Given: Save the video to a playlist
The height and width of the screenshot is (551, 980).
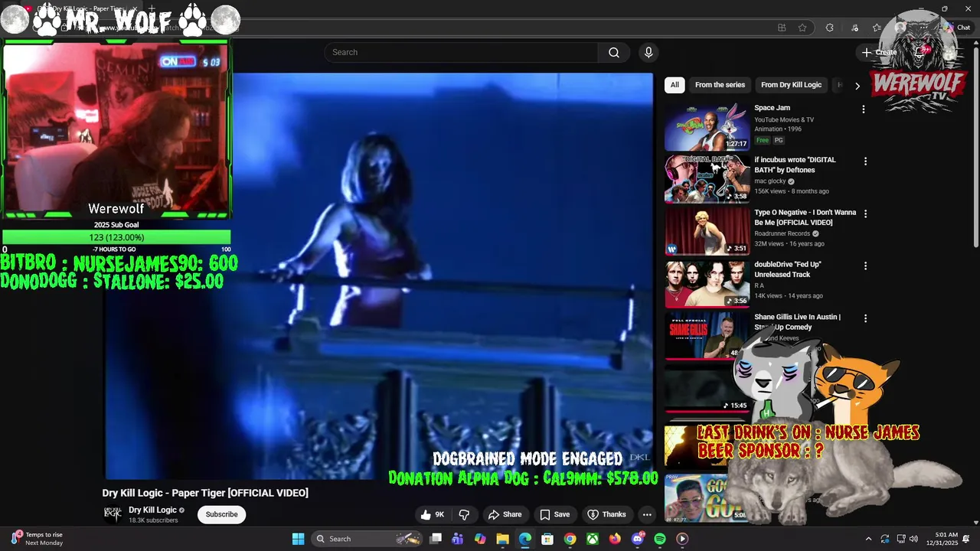Looking at the screenshot, I should (x=555, y=514).
